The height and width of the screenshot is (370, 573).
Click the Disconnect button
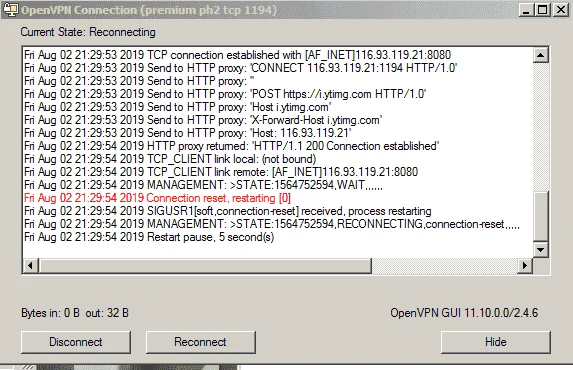click(76, 342)
